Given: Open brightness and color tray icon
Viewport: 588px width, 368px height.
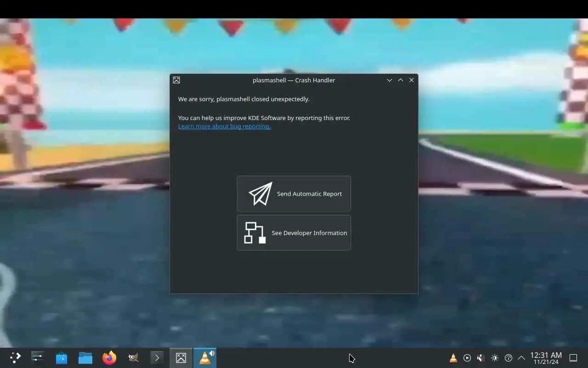Looking at the screenshot, I should click(494, 358).
